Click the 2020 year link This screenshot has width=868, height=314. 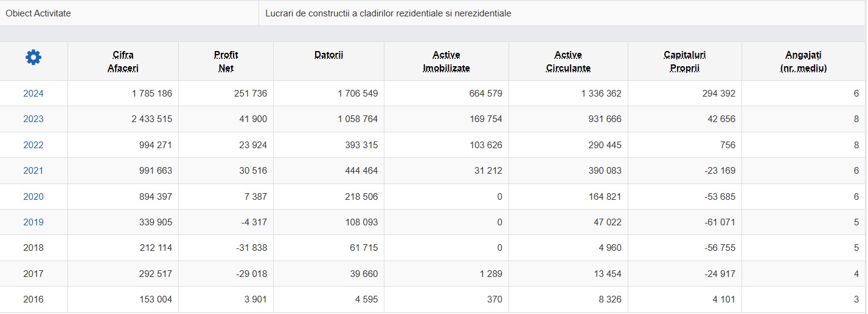(x=33, y=197)
